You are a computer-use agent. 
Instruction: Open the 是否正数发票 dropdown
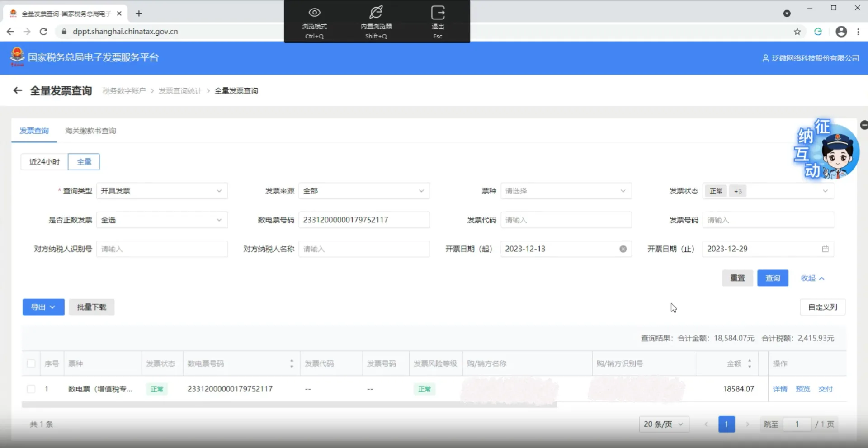click(162, 220)
